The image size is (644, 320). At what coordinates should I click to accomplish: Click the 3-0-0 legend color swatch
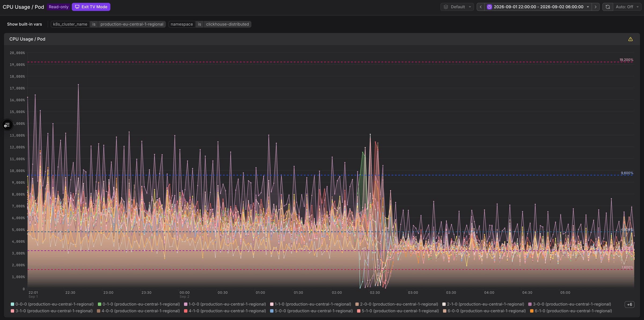point(530,304)
